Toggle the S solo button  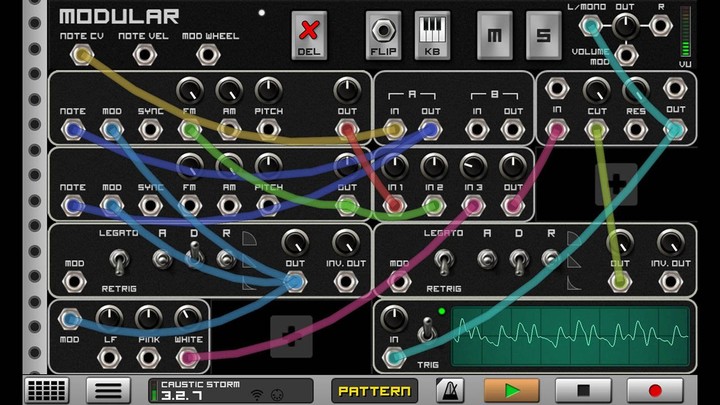pos(543,36)
